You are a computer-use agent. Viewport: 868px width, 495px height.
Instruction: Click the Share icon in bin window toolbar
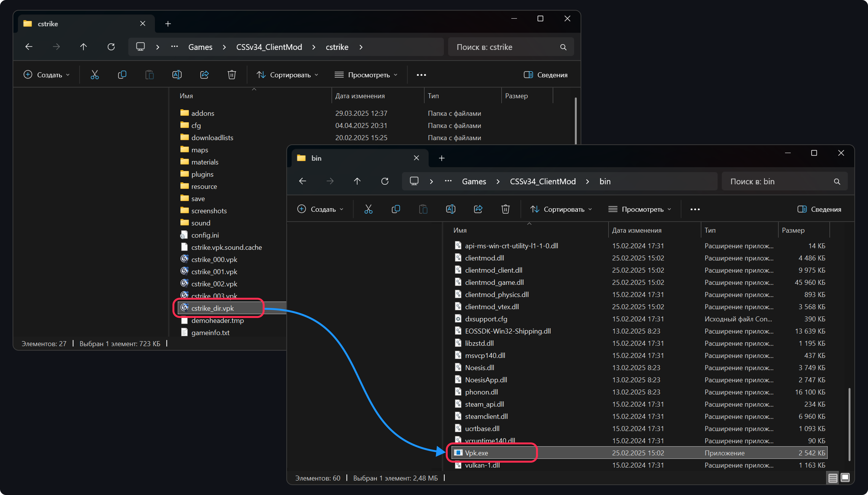478,209
